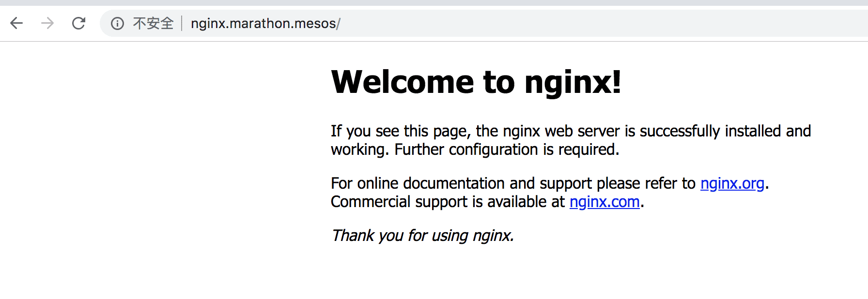Go back to the previous page
The height and width of the screenshot is (299, 868).
[x=16, y=23]
